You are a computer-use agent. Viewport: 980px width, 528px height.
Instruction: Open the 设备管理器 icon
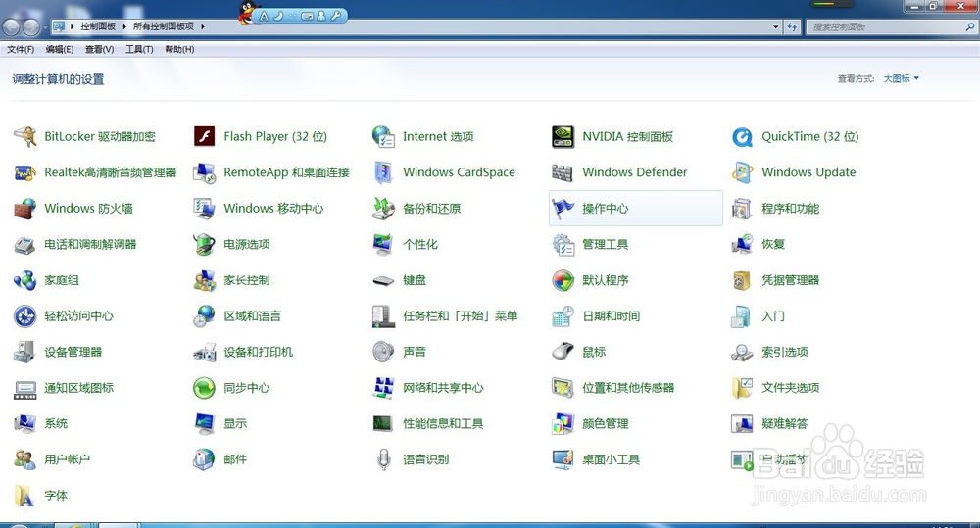(25, 352)
